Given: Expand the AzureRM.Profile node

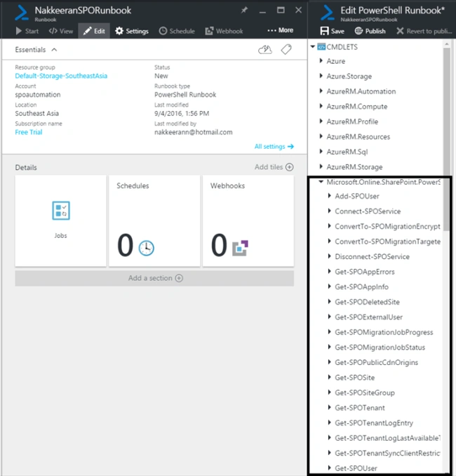Looking at the screenshot, I should tap(321, 121).
